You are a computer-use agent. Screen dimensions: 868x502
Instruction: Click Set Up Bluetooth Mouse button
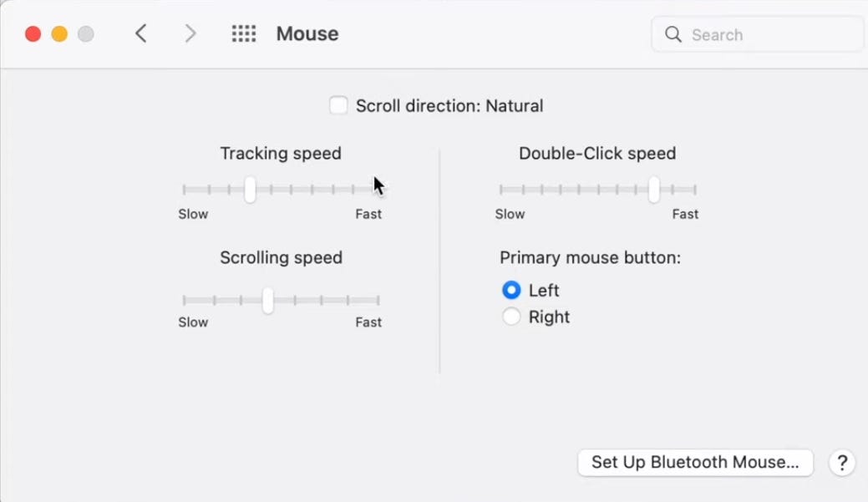tap(695, 463)
